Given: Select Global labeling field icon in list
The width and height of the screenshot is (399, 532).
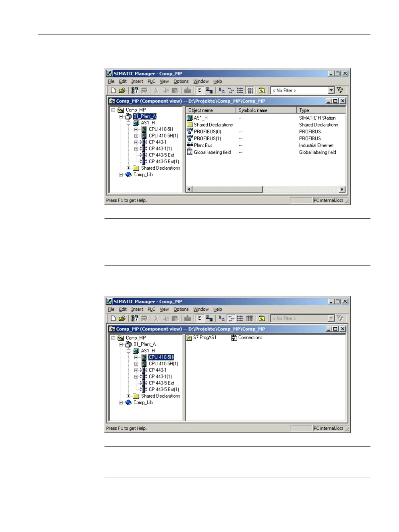Looking at the screenshot, I should [190, 152].
